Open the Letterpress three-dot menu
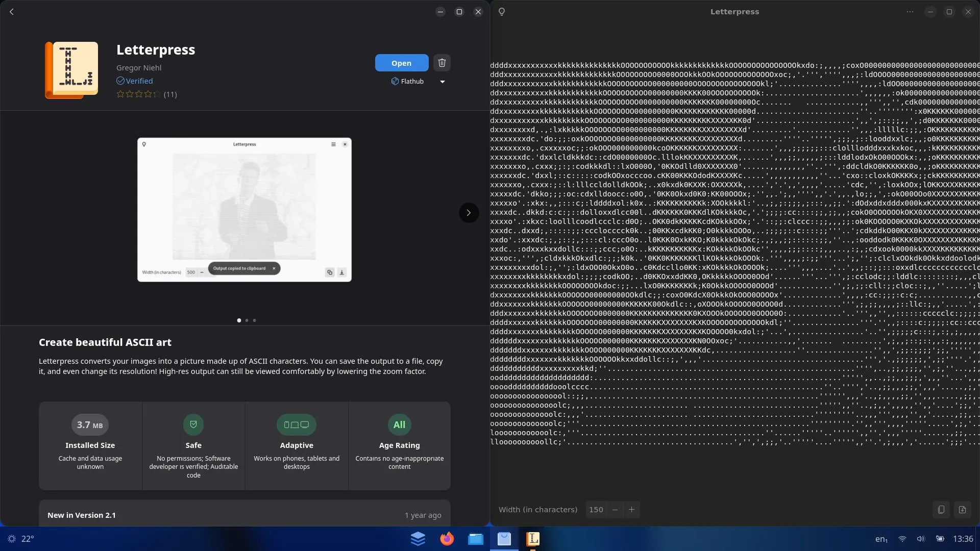980x551 pixels. [x=910, y=12]
